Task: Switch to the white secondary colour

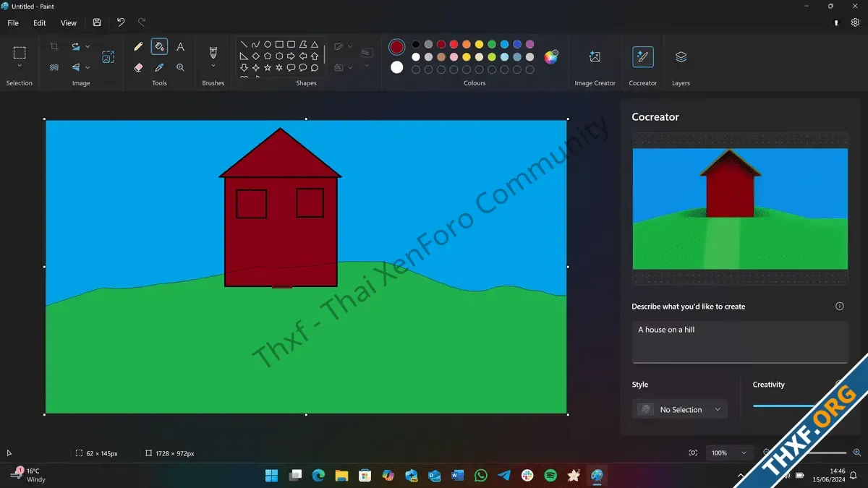Action: pos(396,67)
